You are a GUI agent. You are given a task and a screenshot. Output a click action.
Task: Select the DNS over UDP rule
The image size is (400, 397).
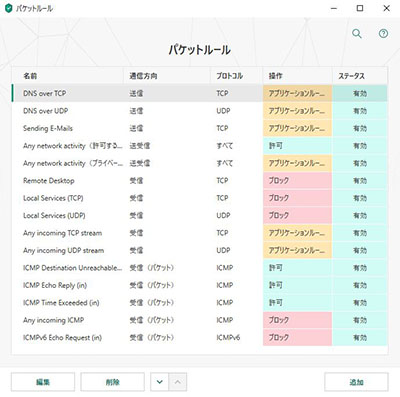(x=200, y=111)
